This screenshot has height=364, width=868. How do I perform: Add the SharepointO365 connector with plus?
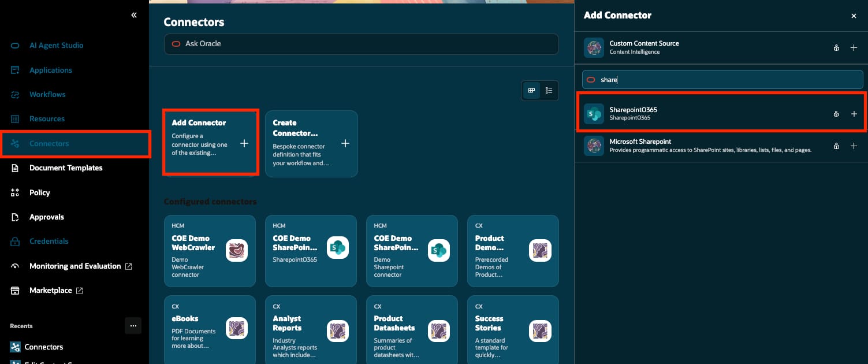854,114
